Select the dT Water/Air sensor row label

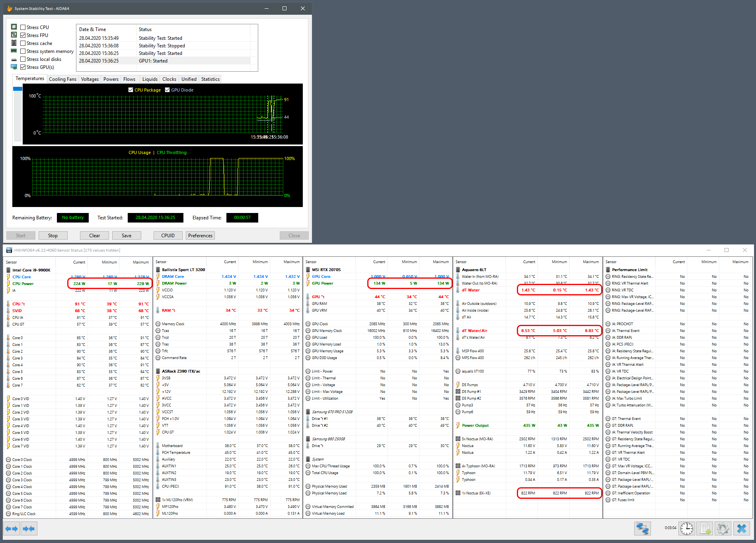474,330
